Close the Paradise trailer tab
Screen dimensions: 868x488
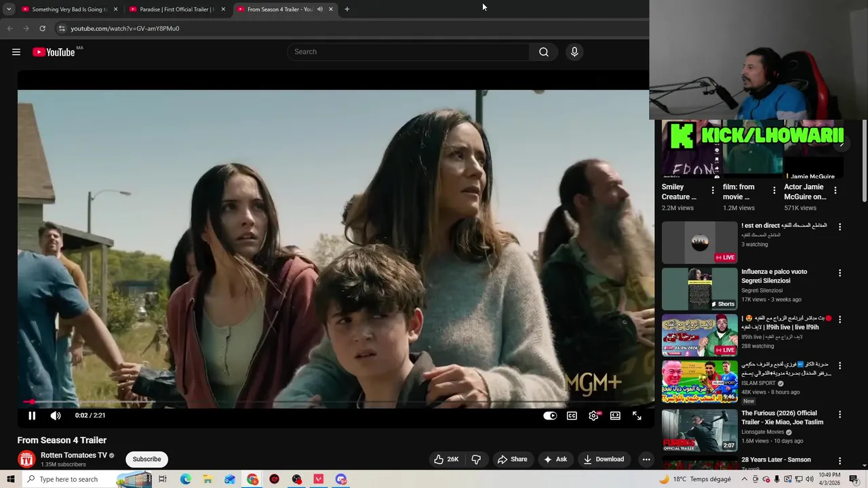coord(223,9)
